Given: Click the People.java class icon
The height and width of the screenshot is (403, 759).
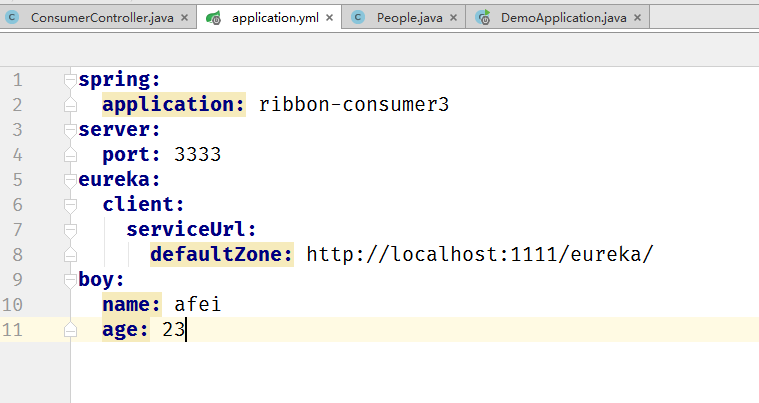Looking at the screenshot, I should [x=358, y=18].
